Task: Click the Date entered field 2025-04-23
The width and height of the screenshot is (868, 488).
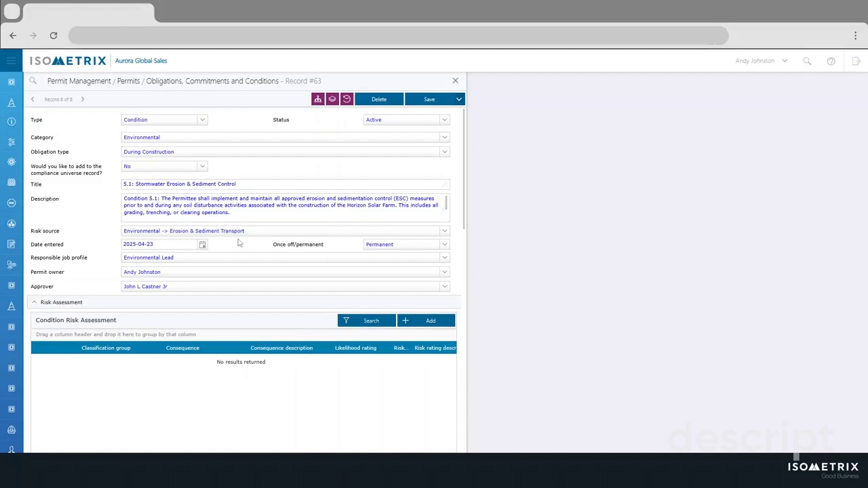Action: pyautogui.click(x=159, y=245)
